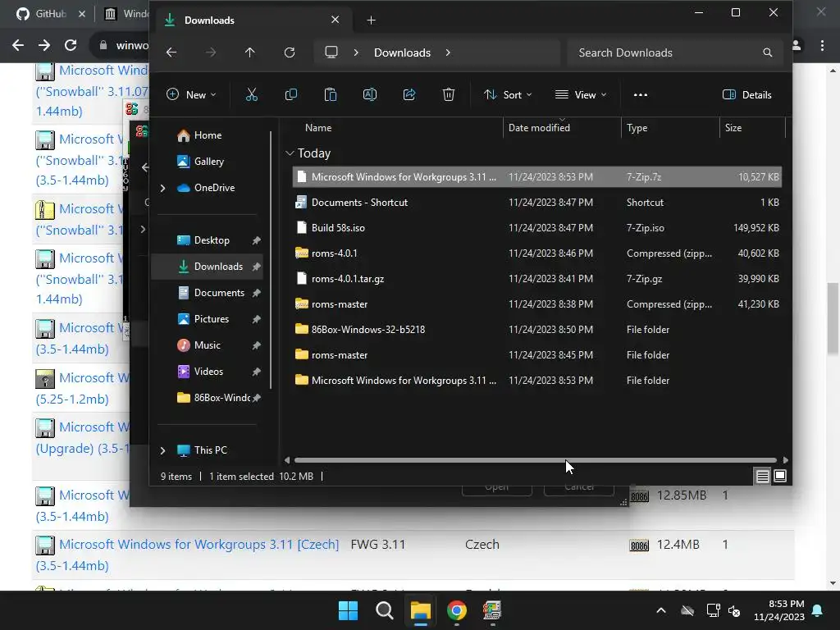Open the New dropdown menu
Viewport: 840px width, 630px height.
[191, 95]
